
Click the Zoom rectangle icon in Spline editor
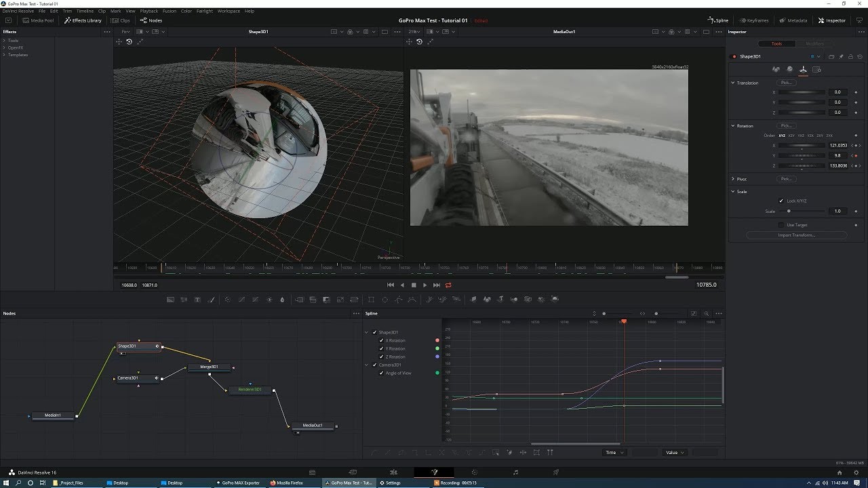pos(706,314)
